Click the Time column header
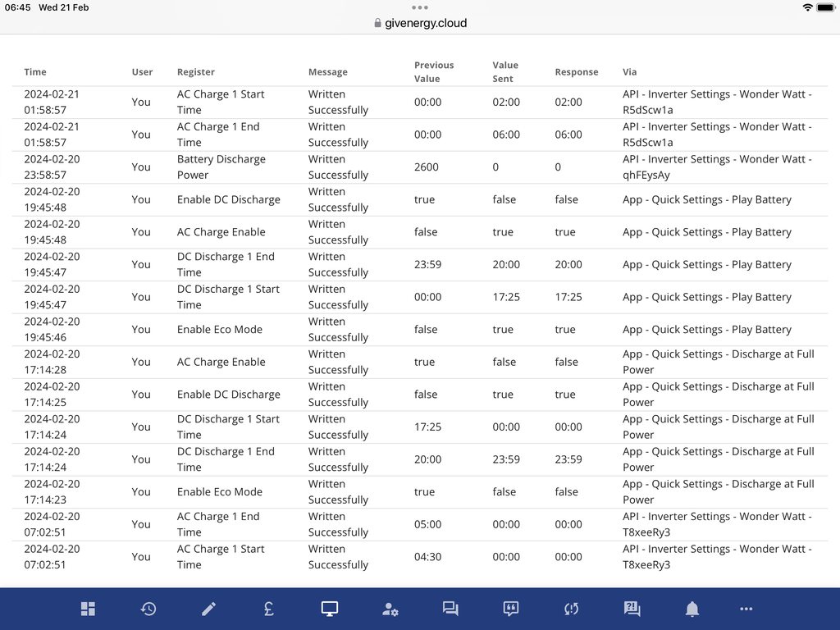 [35, 72]
